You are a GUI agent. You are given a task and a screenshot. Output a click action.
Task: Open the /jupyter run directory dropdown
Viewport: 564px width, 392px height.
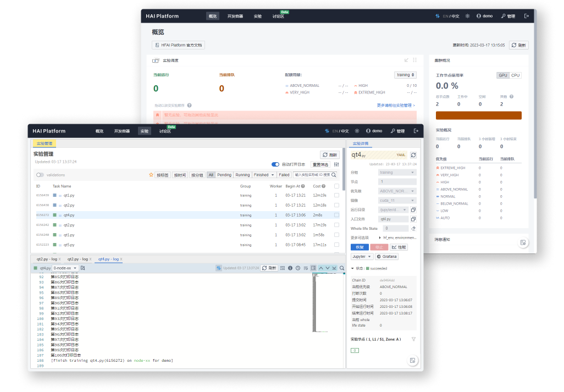click(x=394, y=209)
